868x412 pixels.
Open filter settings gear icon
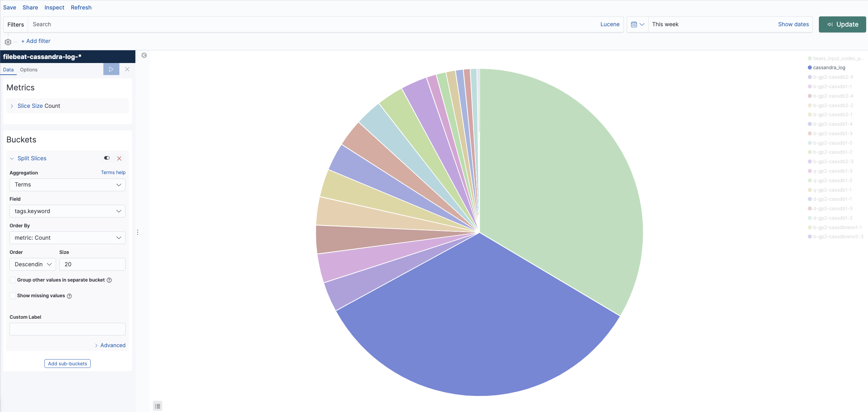click(x=8, y=42)
